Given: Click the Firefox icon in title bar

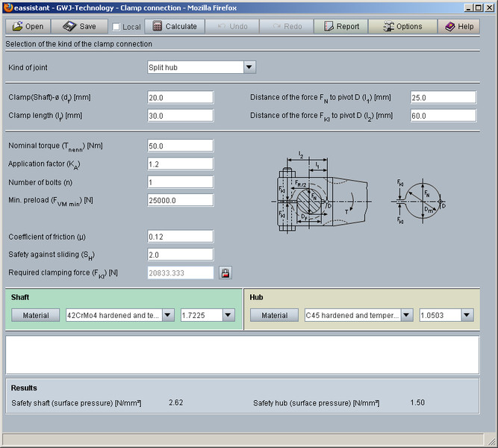Looking at the screenshot, I should (x=7, y=7).
